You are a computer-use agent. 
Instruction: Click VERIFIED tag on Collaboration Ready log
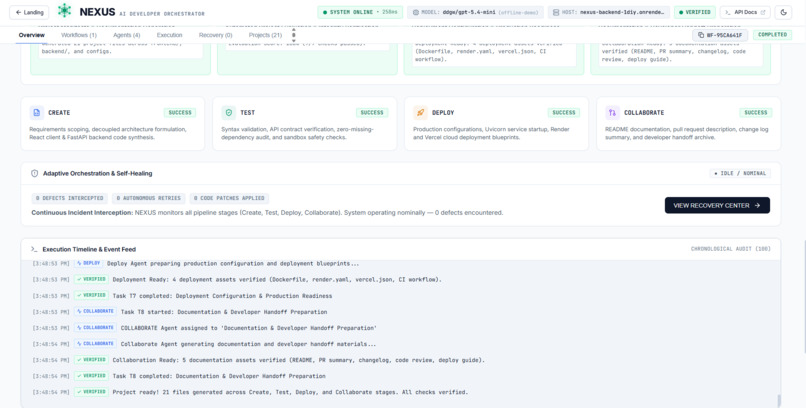tap(91, 360)
